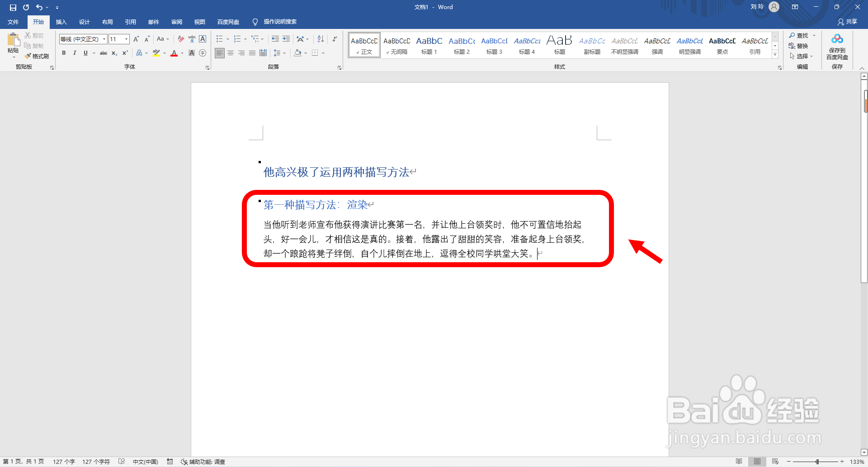Click the Paste clipboard icon
868x467 pixels.
pyautogui.click(x=13, y=40)
